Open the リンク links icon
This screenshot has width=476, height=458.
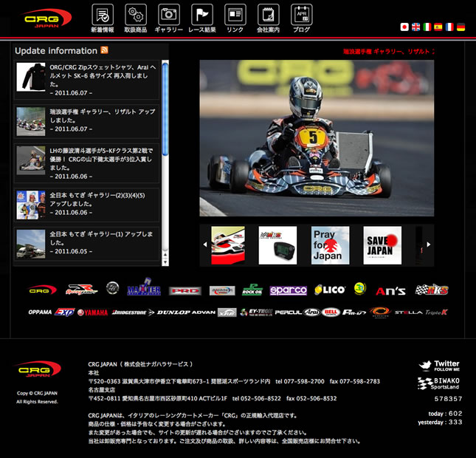click(x=235, y=18)
